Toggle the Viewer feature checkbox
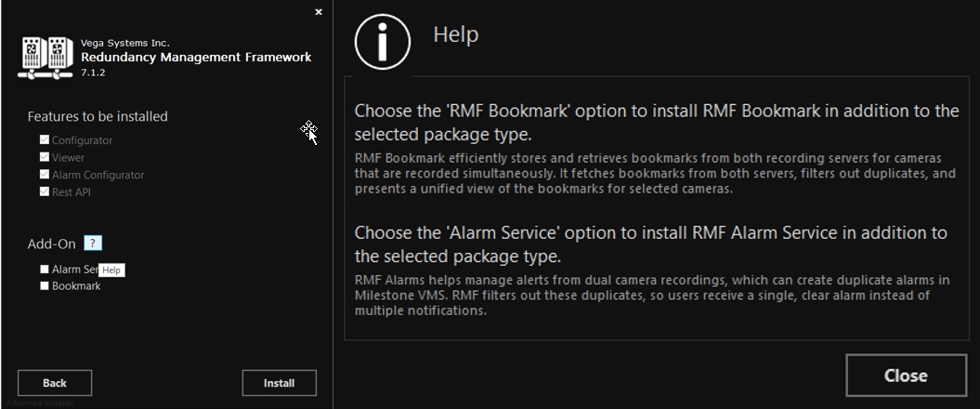This screenshot has height=409, width=980. point(45,158)
